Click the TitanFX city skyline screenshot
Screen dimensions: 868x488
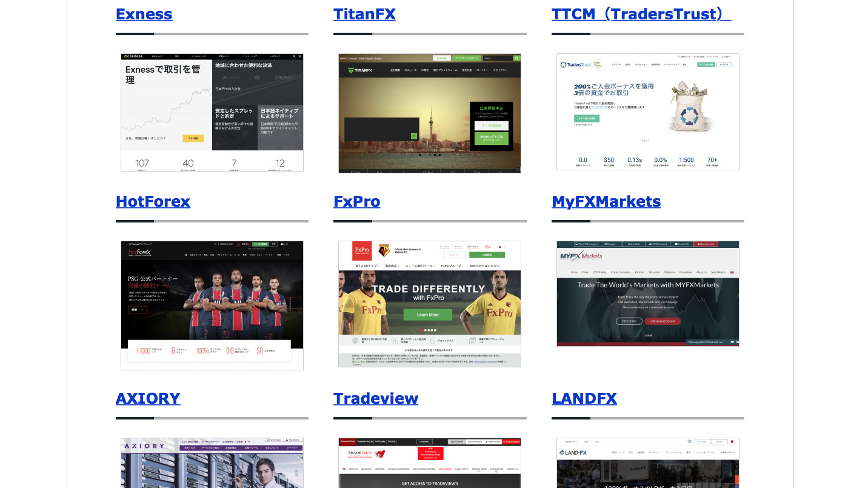pos(429,113)
